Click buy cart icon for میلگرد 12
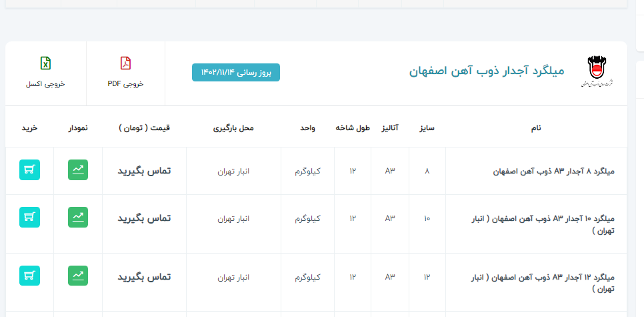This screenshot has width=644, height=317. 29,276
